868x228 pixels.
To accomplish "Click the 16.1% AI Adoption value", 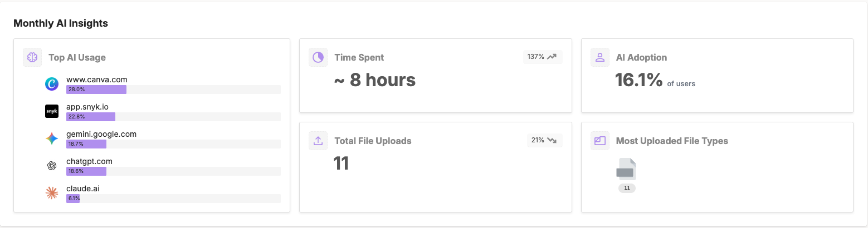I will coord(638,80).
